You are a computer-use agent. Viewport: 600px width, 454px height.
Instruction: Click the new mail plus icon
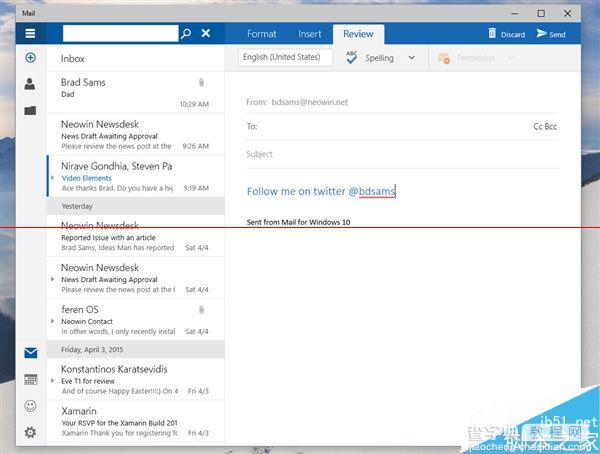[x=31, y=57]
